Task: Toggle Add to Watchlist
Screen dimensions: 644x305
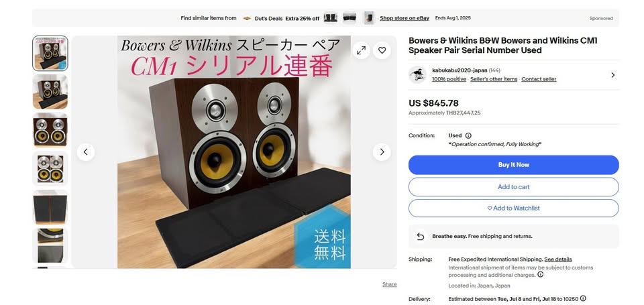Action: 513,208
